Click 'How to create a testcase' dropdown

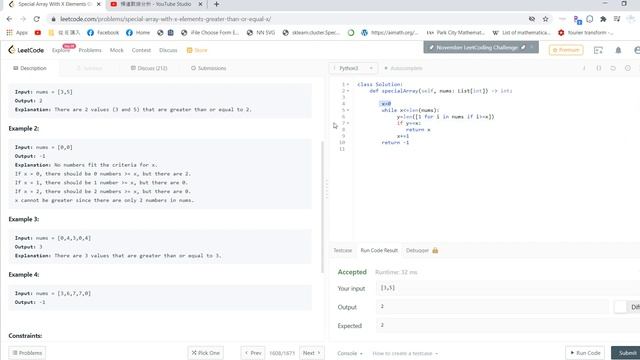click(x=405, y=353)
